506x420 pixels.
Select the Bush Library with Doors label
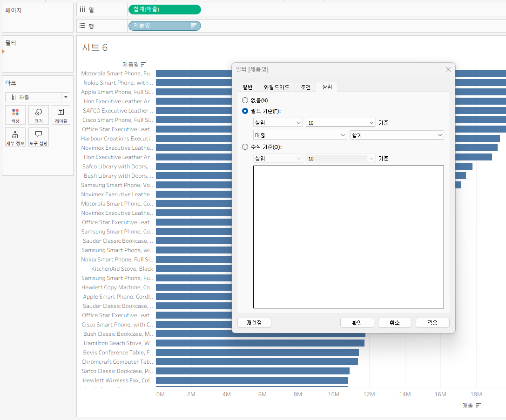pos(118,176)
